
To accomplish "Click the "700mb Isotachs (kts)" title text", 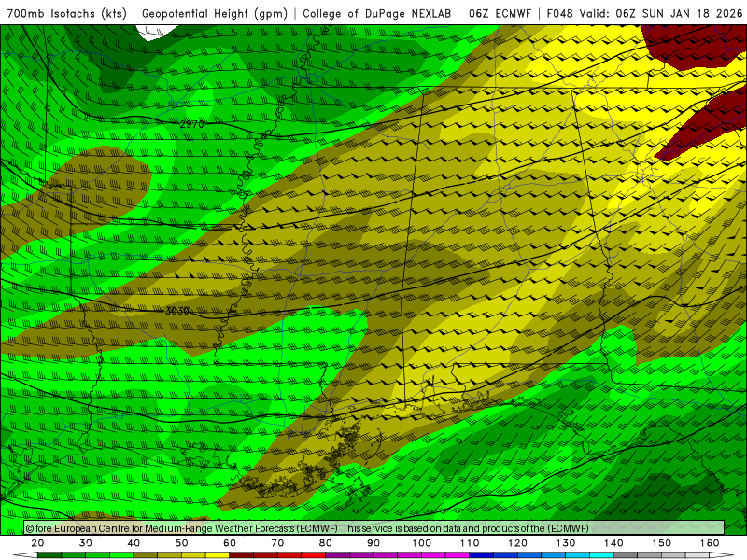I will pos(66,14).
